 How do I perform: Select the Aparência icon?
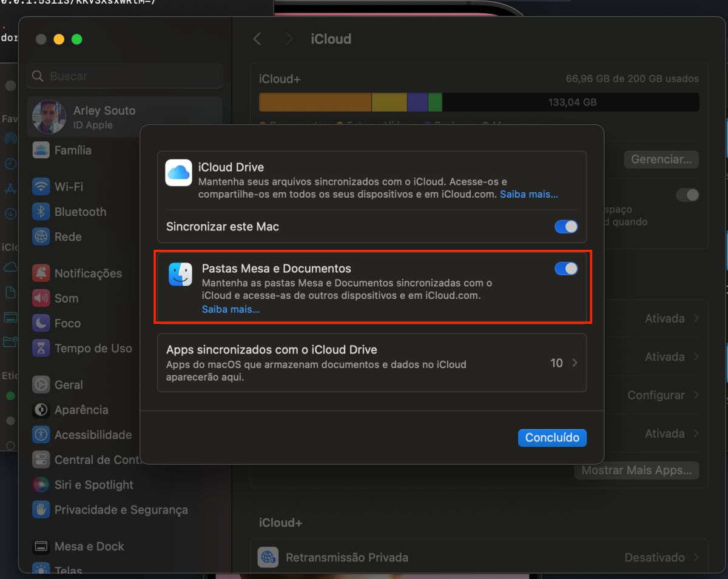pos(41,409)
